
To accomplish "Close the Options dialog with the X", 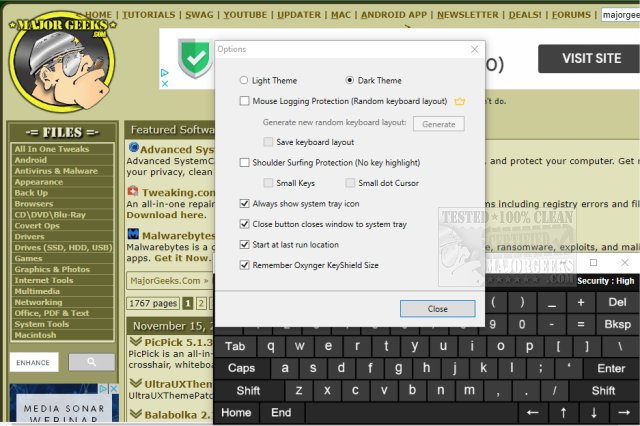I will [x=474, y=49].
